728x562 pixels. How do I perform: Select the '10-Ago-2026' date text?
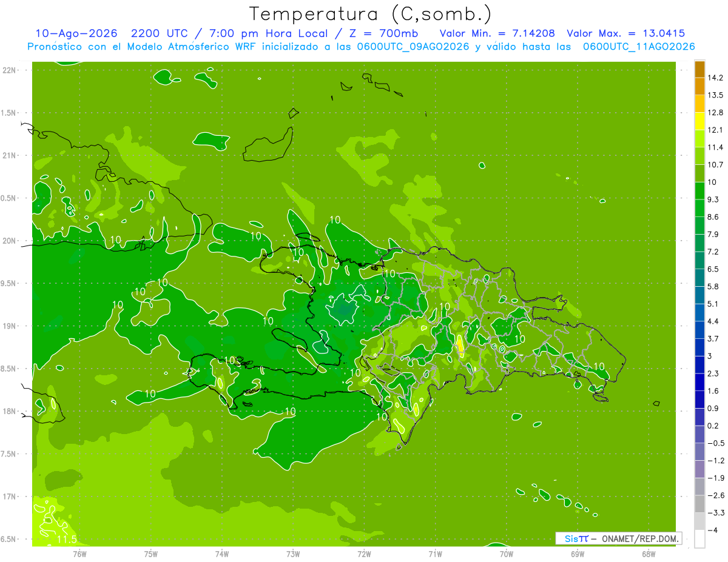pos(76,33)
